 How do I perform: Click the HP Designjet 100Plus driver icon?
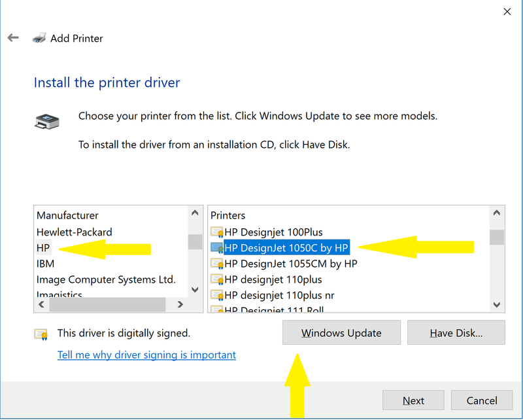216,232
